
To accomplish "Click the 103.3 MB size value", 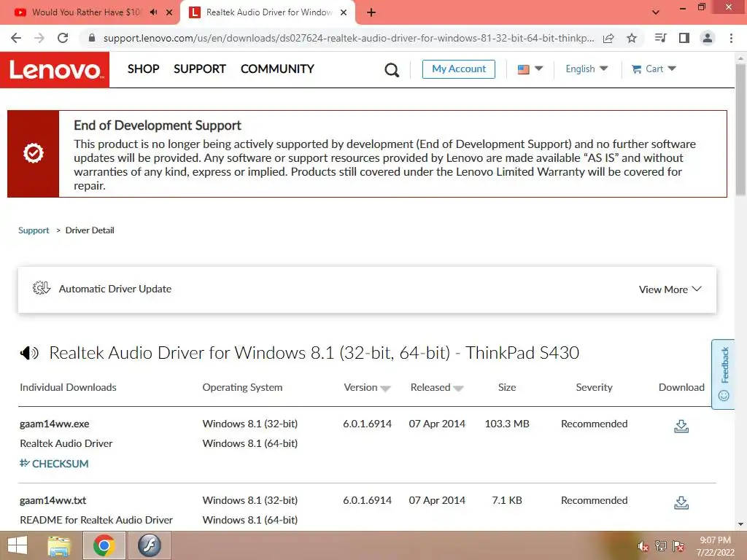I will click(507, 424).
